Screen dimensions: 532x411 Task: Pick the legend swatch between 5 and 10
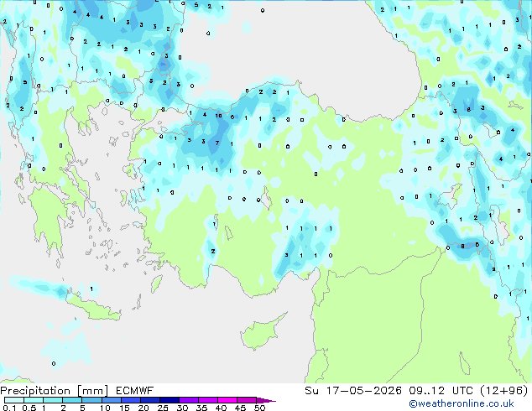(91, 400)
